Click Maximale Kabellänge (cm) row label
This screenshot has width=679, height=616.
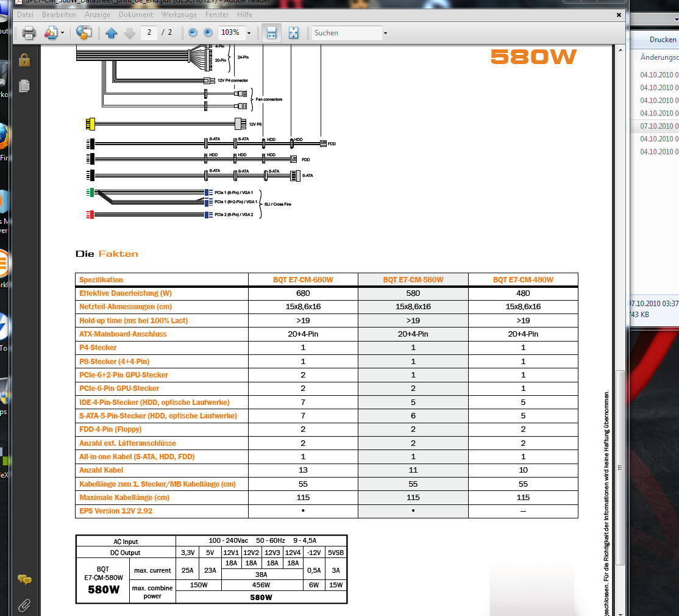click(x=124, y=497)
